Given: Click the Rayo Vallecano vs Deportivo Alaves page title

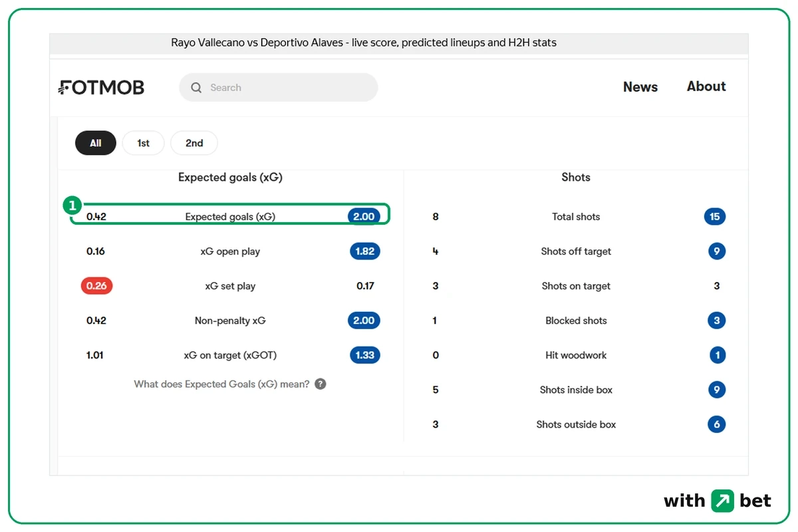Looking at the screenshot, I should (364, 43).
